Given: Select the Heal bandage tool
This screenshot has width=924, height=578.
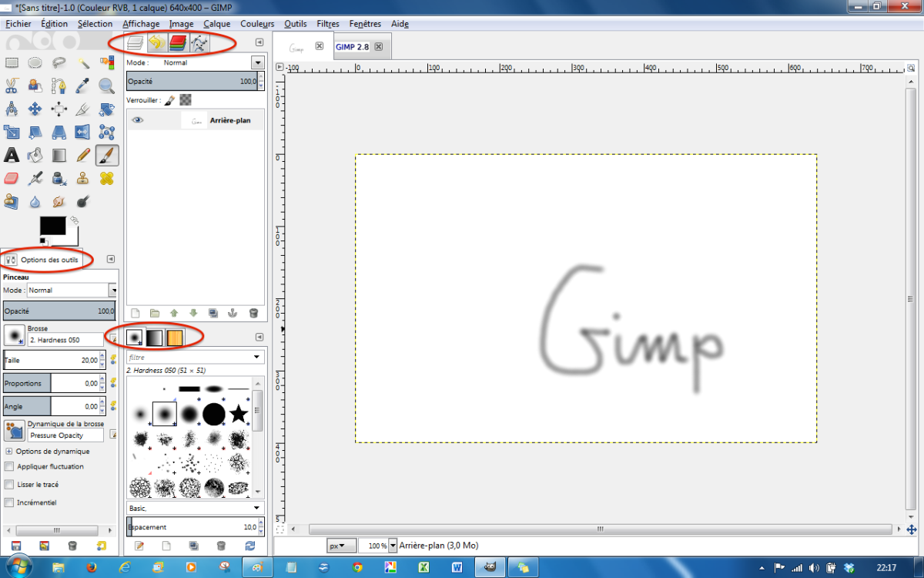Looking at the screenshot, I should [107, 178].
